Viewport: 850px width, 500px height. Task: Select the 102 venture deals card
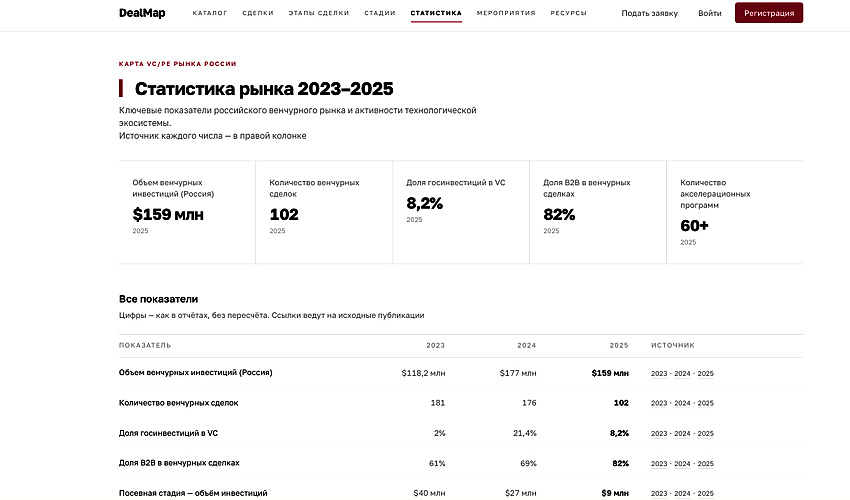(324, 212)
